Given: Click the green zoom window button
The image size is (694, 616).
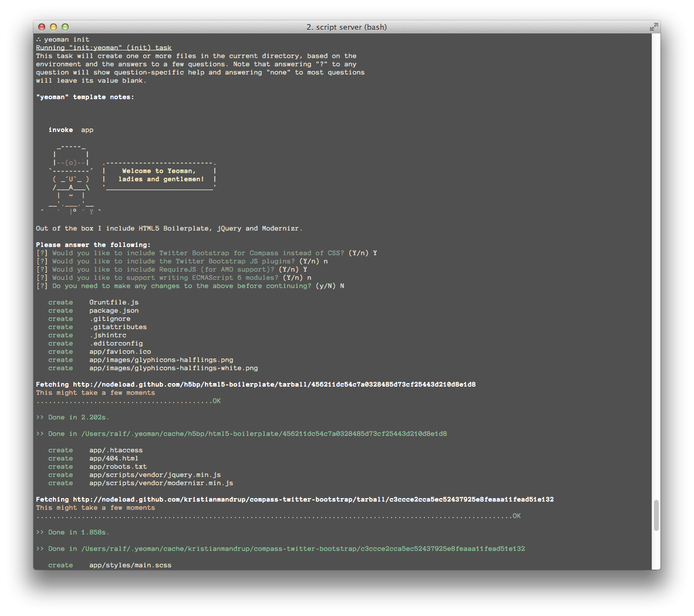Looking at the screenshot, I should point(65,27).
